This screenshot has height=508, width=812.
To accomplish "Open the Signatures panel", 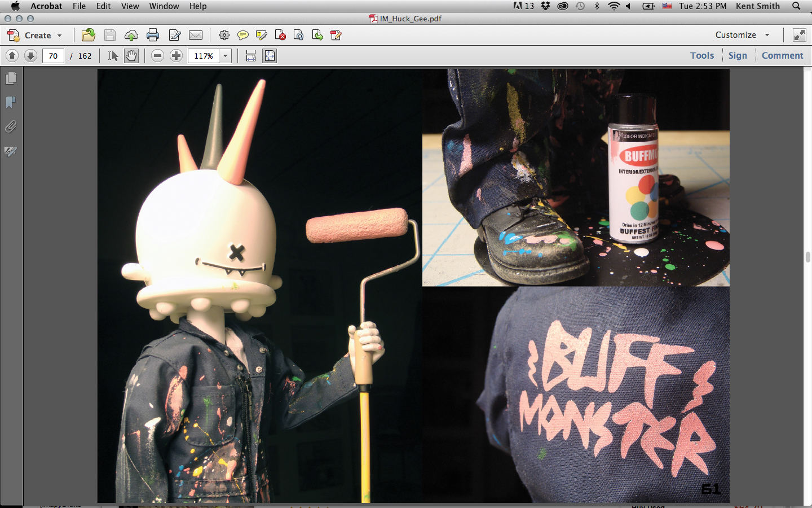I will click(11, 151).
